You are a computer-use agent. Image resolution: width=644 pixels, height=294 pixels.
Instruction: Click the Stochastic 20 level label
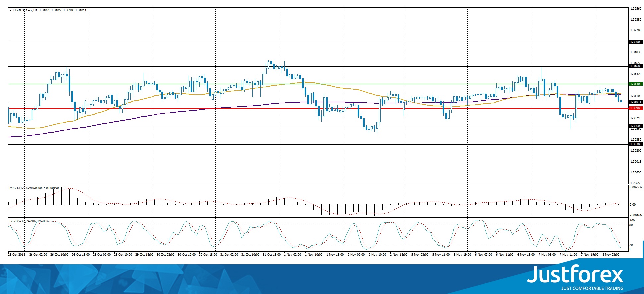pyautogui.click(x=631, y=245)
